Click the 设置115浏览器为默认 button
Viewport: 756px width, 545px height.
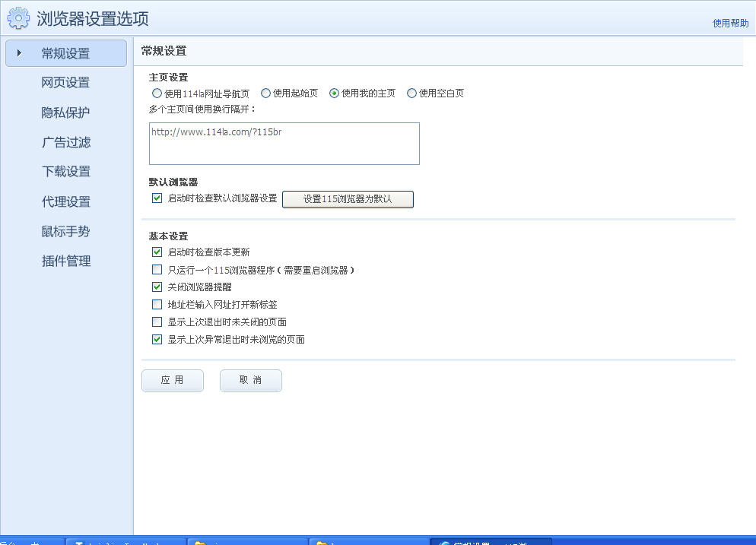coord(348,199)
